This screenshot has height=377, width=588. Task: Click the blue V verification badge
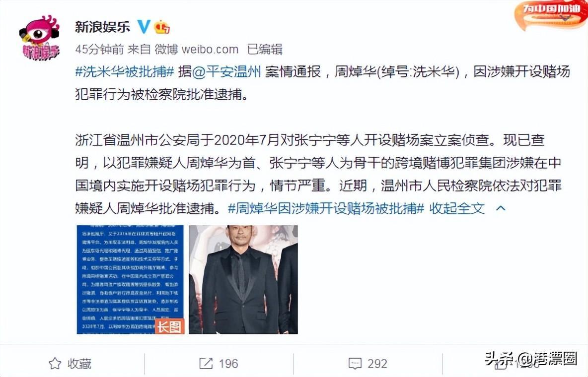coord(143,27)
